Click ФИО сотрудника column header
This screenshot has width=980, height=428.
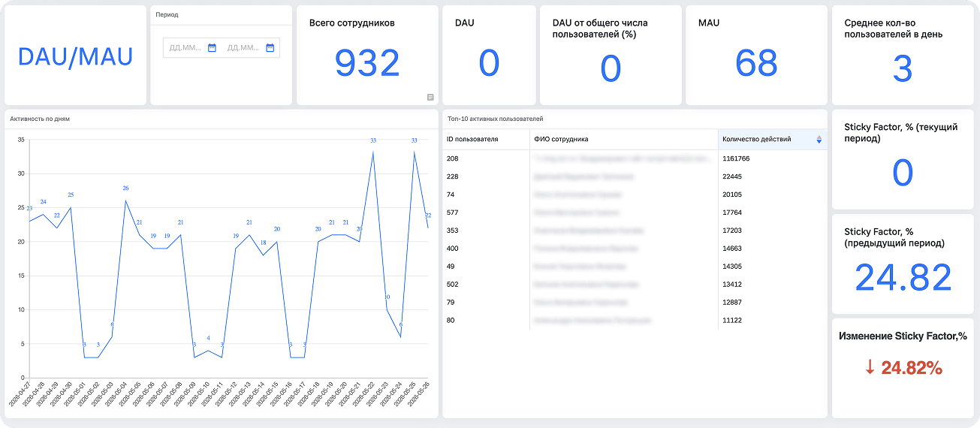tap(561, 139)
